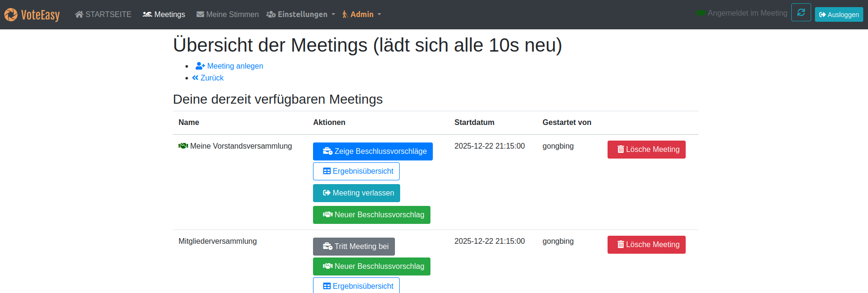
Task: Click the users icon beside Einstellungen
Action: pyautogui.click(x=271, y=14)
